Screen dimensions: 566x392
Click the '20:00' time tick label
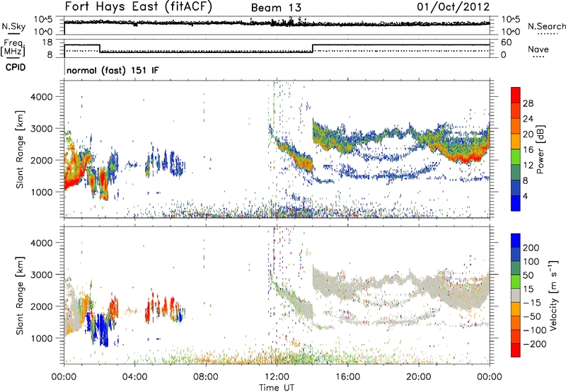pyautogui.click(x=418, y=377)
